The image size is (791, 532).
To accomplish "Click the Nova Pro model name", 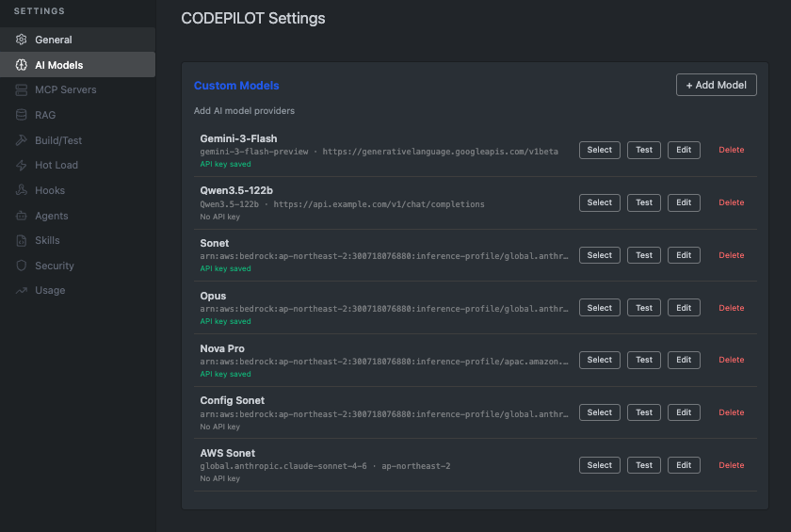I will 222,348.
